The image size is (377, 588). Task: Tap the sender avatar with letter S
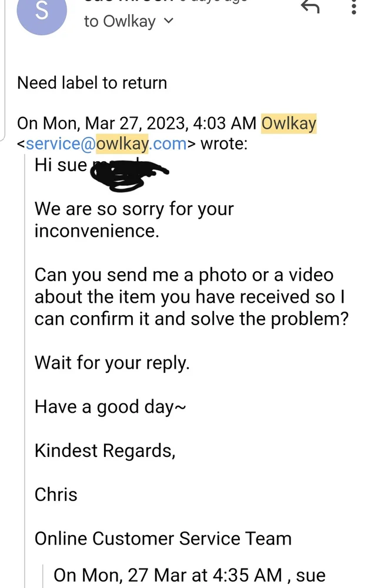tap(42, 13)
